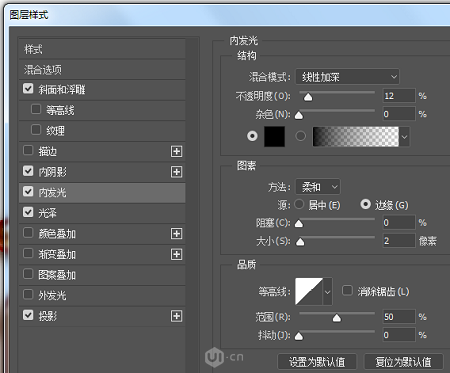Open the 混合模式 dropdown showing 线性加深
Image resolution: width=450 pixels, height=373 pixels.
[347, 77]
